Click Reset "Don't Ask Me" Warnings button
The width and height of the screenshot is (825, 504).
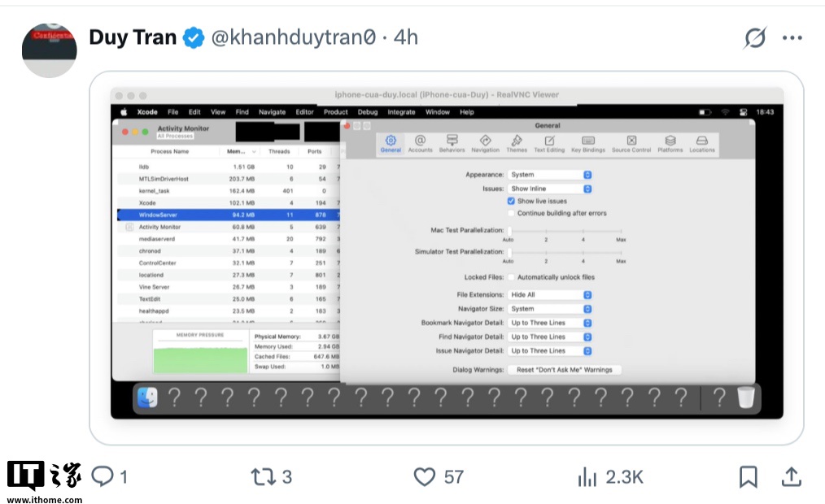coord(565,370)
